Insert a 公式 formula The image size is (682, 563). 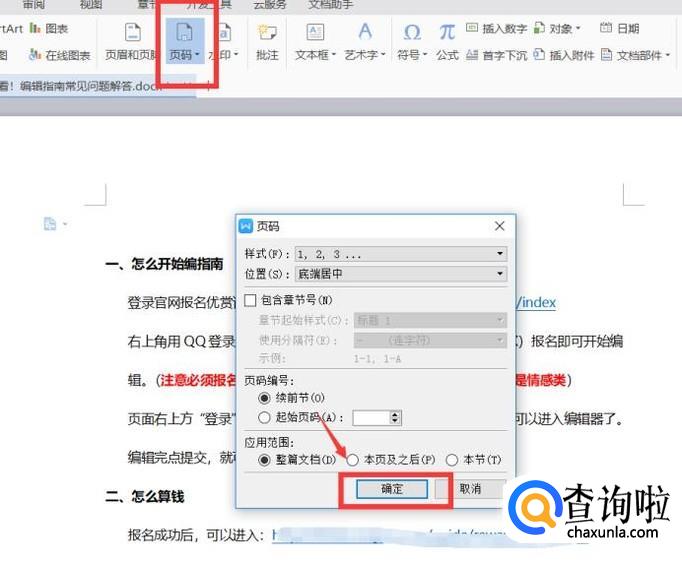[x=448, y=42]
